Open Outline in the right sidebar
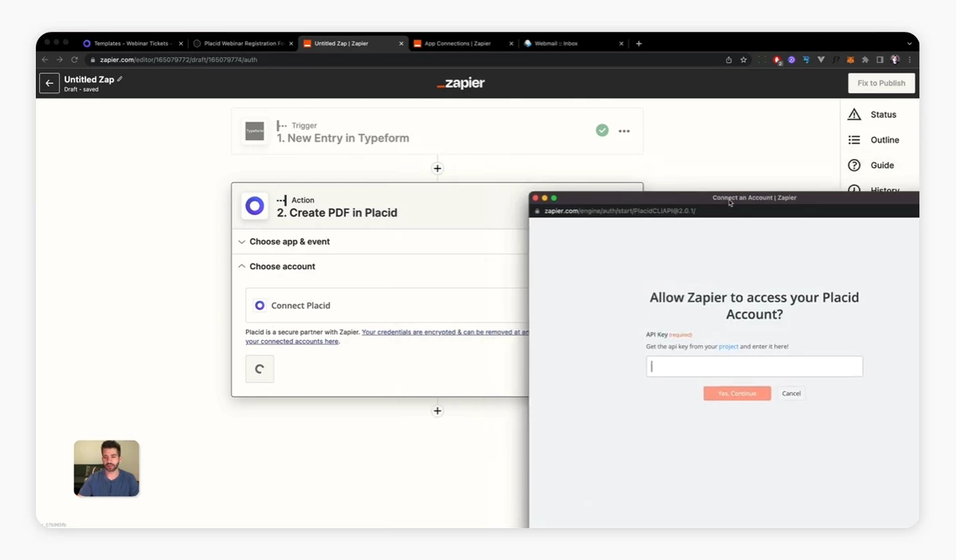This screenshot has width=956, height=560. pos(884,140)
